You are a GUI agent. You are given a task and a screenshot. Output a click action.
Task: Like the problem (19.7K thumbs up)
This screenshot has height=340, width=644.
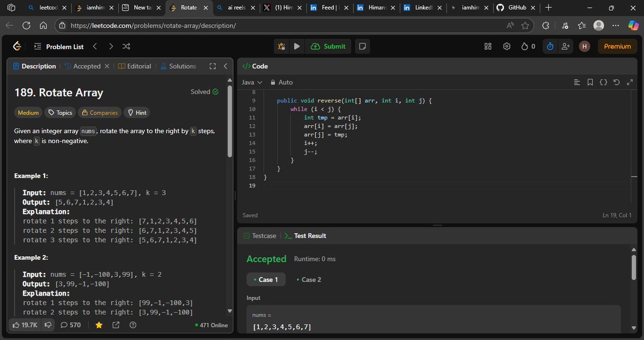pyautogui.click(x=25, y=325)
